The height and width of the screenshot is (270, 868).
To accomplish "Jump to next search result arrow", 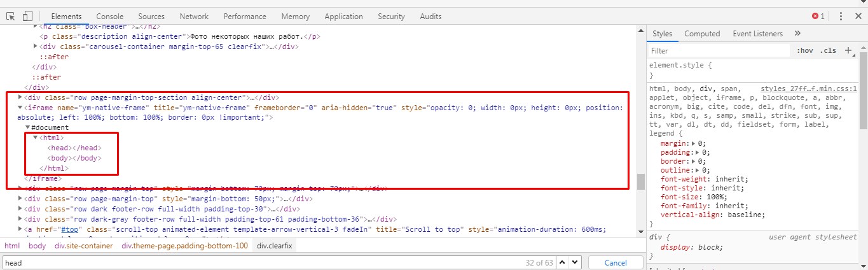I will 574,262.
